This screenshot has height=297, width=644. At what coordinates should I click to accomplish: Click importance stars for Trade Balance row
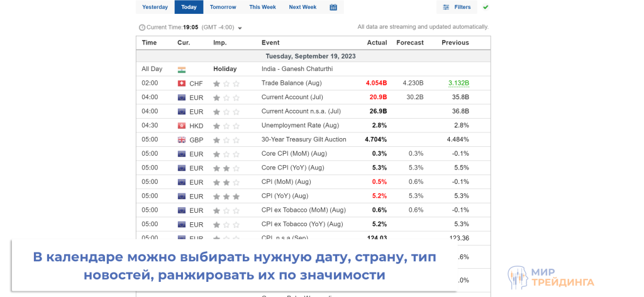pyautogui.click(x=226, y=84)
